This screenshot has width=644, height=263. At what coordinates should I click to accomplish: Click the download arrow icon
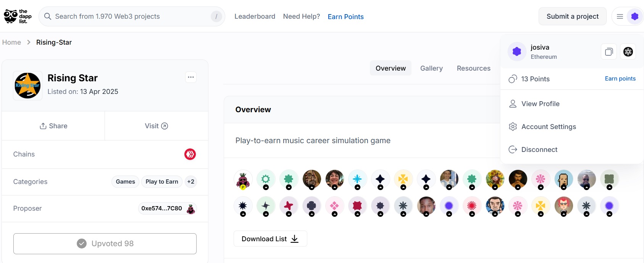[294, 239]
